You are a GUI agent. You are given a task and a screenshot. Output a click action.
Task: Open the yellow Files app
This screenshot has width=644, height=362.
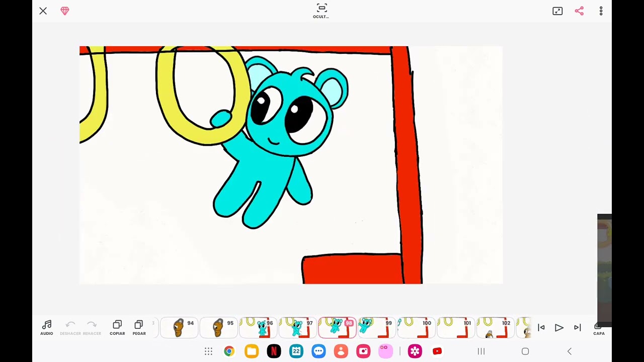click(252, 351)
